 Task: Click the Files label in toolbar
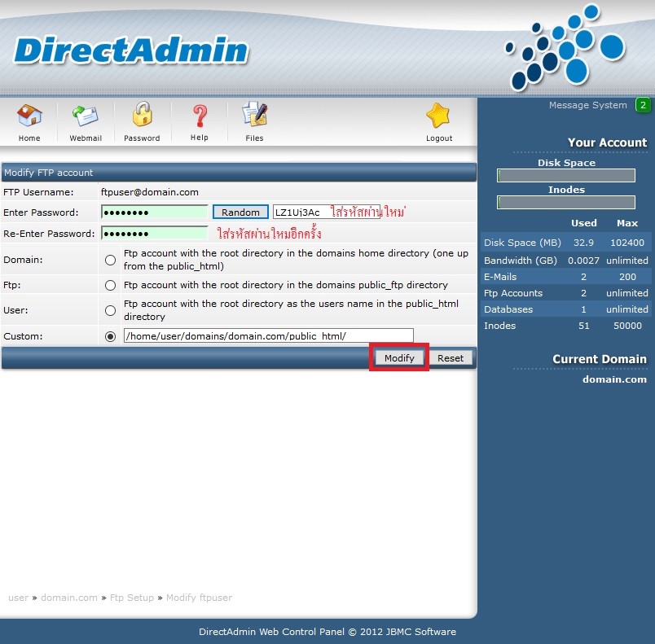[254, 138]
